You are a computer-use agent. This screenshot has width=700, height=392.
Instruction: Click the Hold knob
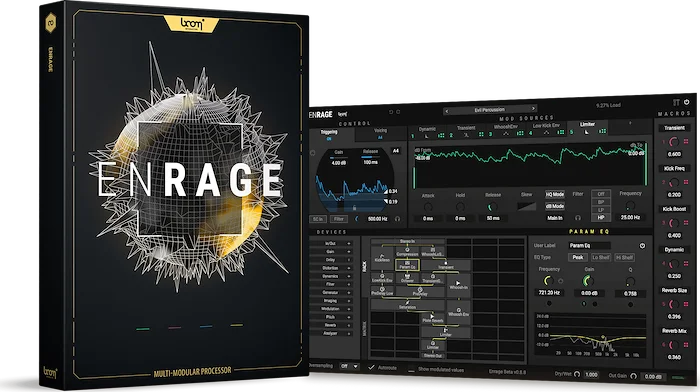click(460, 207)
